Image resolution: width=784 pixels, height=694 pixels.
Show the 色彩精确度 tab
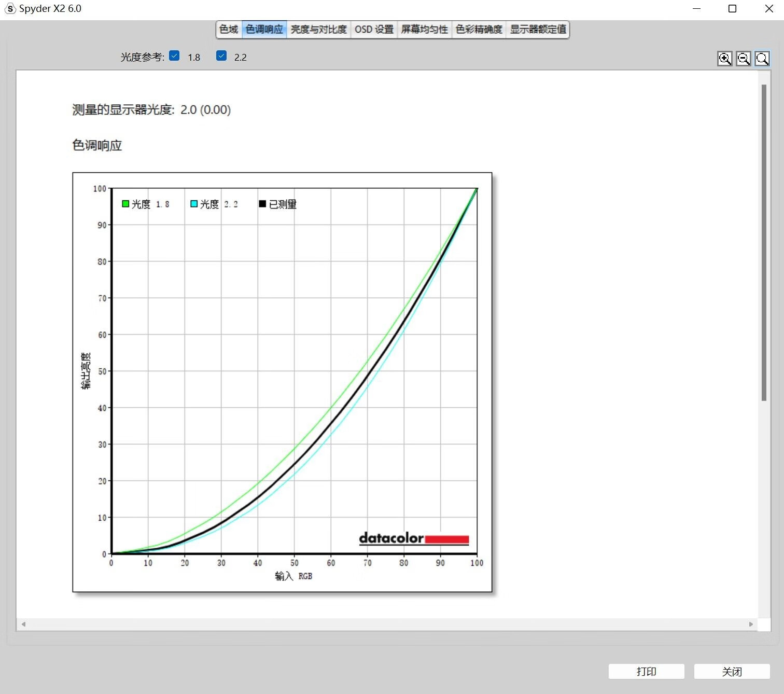point(479,30)
